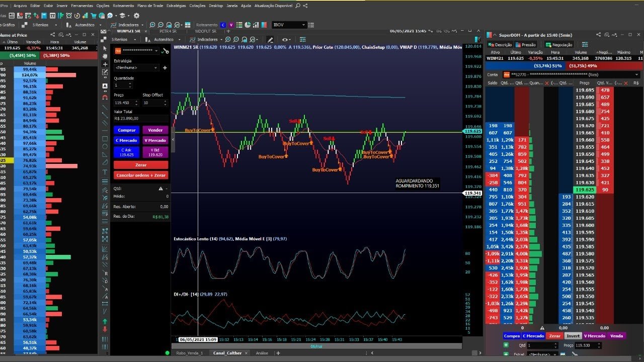Open the rico account dropdown in order panel
Viewport: 644px width, 362px height.
click(137, 51)
